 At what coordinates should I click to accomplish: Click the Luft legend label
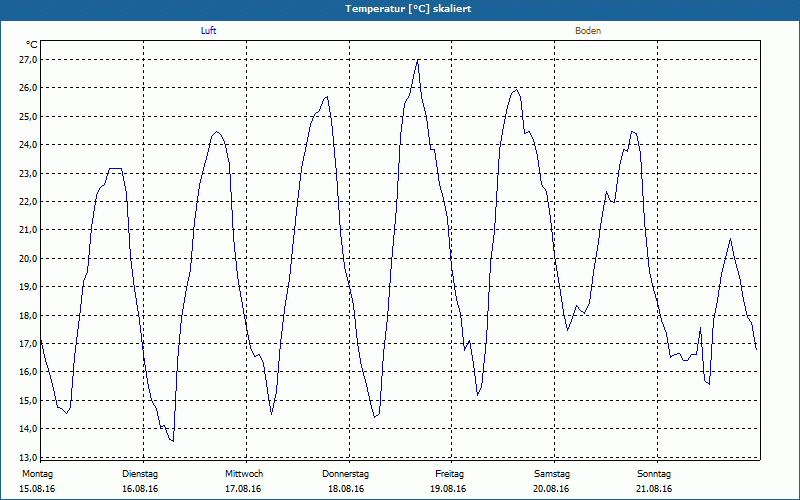pyautogui.click(x=208, y=31)
